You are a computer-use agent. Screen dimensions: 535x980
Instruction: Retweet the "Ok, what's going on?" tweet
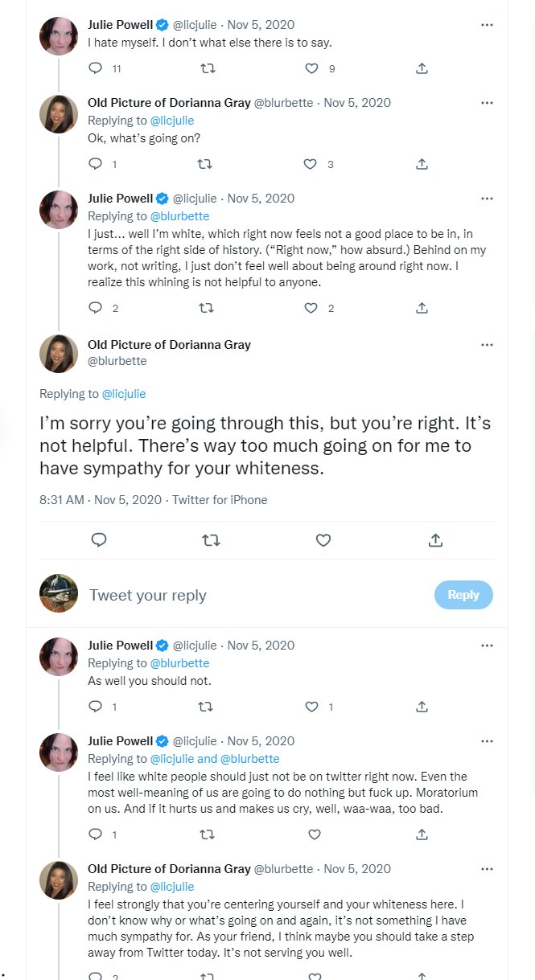click(205, 164)
